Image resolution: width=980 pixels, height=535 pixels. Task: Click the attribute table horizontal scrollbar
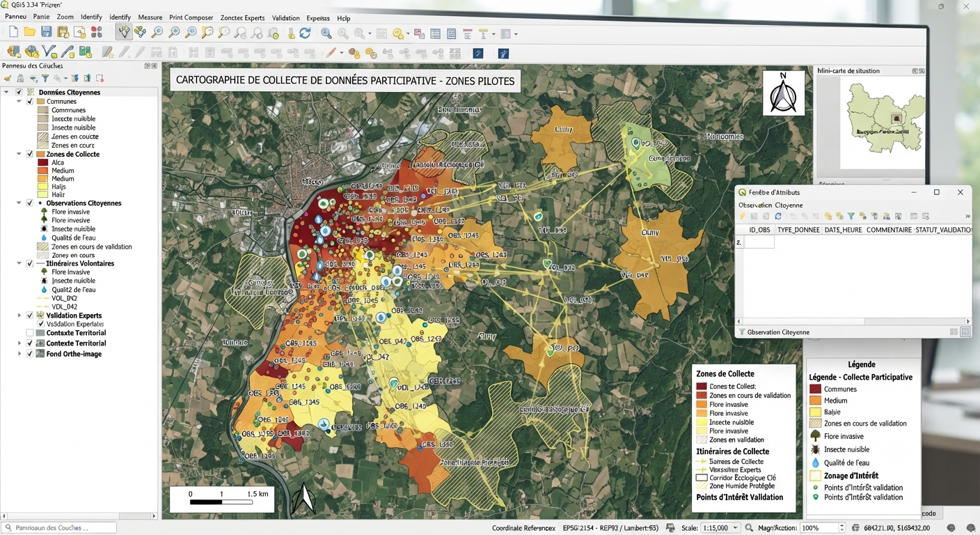point(852,321)
